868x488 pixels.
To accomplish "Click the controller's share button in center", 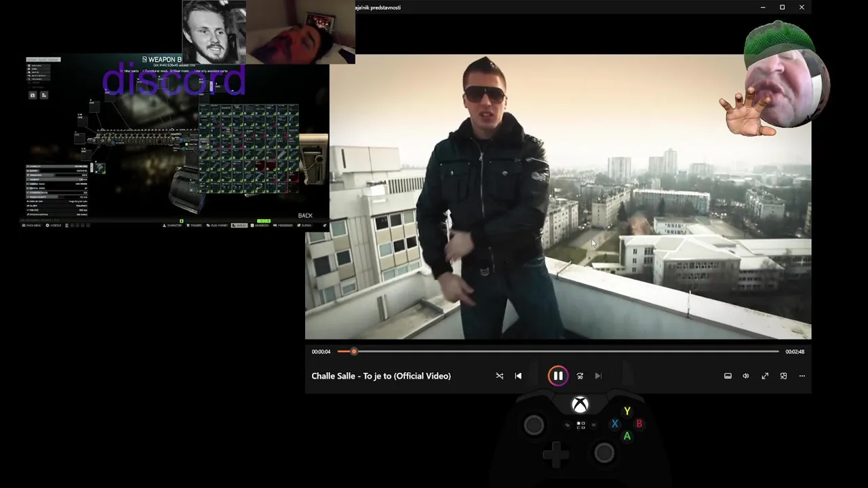I will point(580,425).
